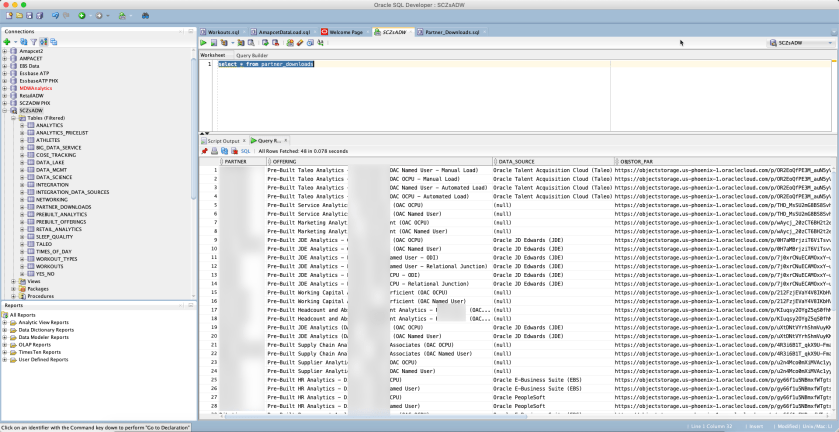Click the binoculars Find DB Object icon
This screenshot has height=432, width=839.
point(146,16)
